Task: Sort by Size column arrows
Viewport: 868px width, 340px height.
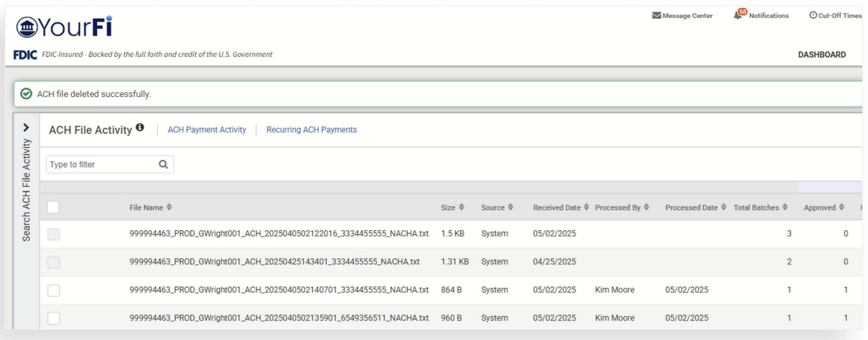Action: click(461, 207)
